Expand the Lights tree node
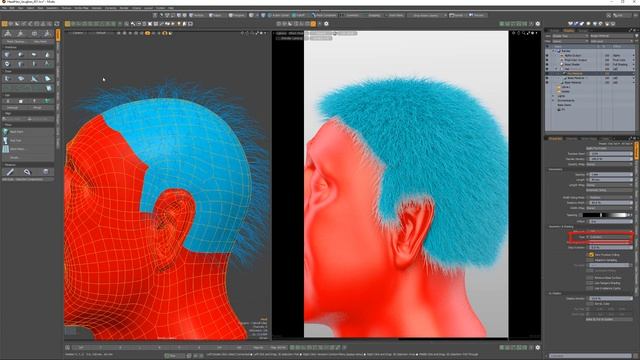Viewport: 640px width, 360px height. (x=553, y=96)
